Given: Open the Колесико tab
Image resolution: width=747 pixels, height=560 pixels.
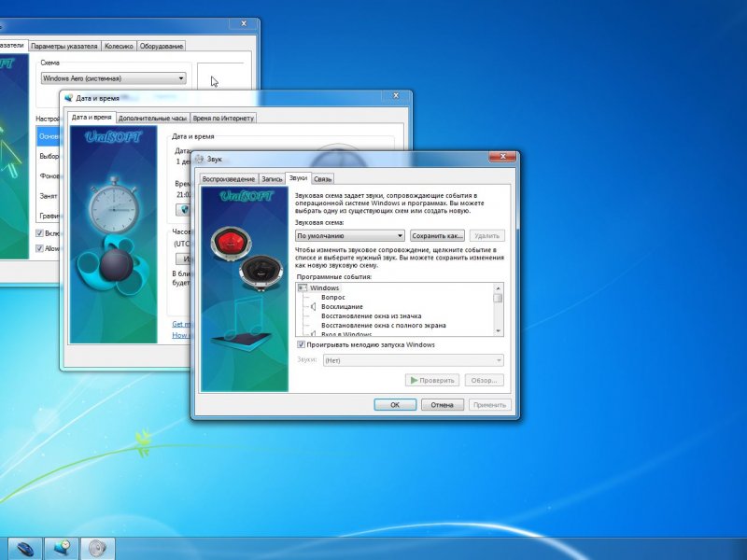Looking at the screenshot, I should [119, 46].
